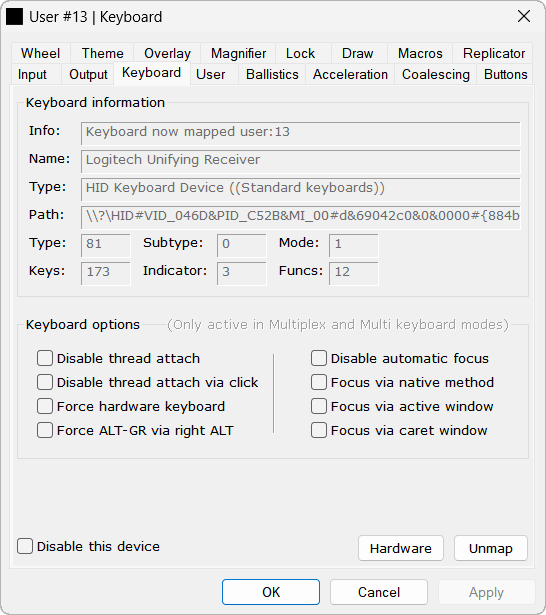Go to the Acceleration tab
This screenshot has height=615, width=546.
tap(350, 75)
